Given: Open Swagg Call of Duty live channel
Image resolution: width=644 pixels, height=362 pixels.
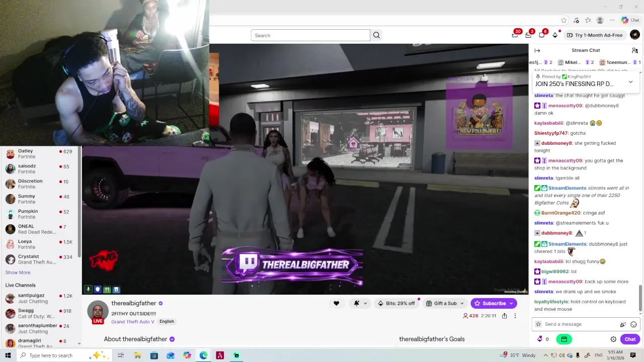Looking at the screenshot, I should pyautogui.click(x=40, y=314).
